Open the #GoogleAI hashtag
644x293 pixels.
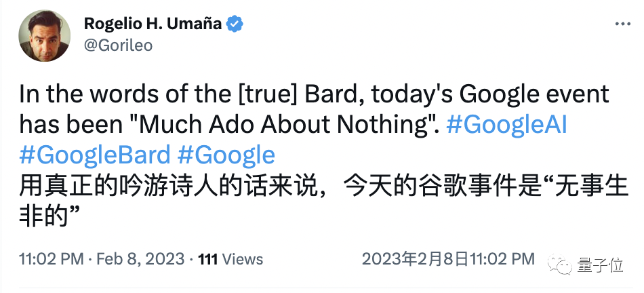[x=506, y=124]
